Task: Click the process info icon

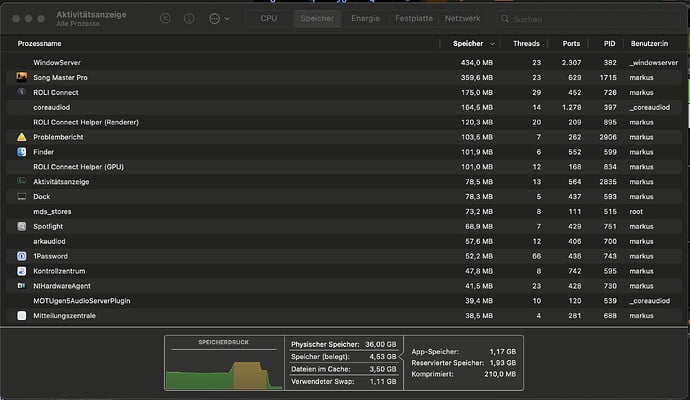Action: (x=189, y=18)
